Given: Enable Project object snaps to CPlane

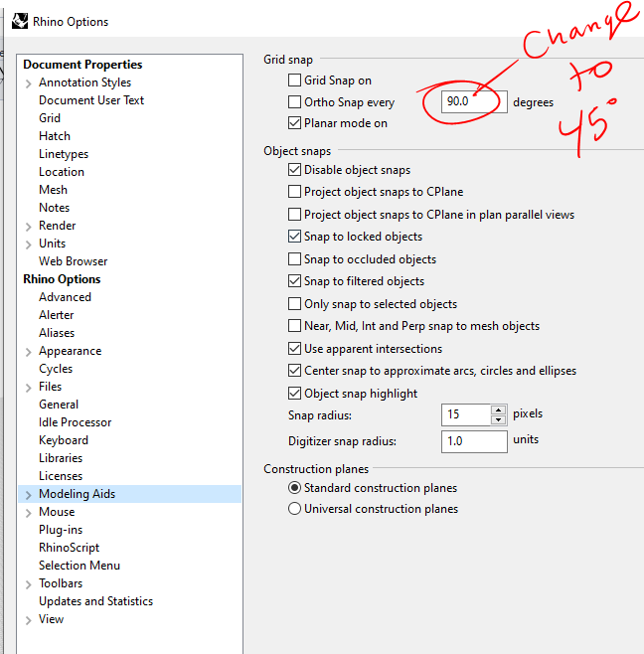Looking at the screenshot, I should click(x=294, y=192).
